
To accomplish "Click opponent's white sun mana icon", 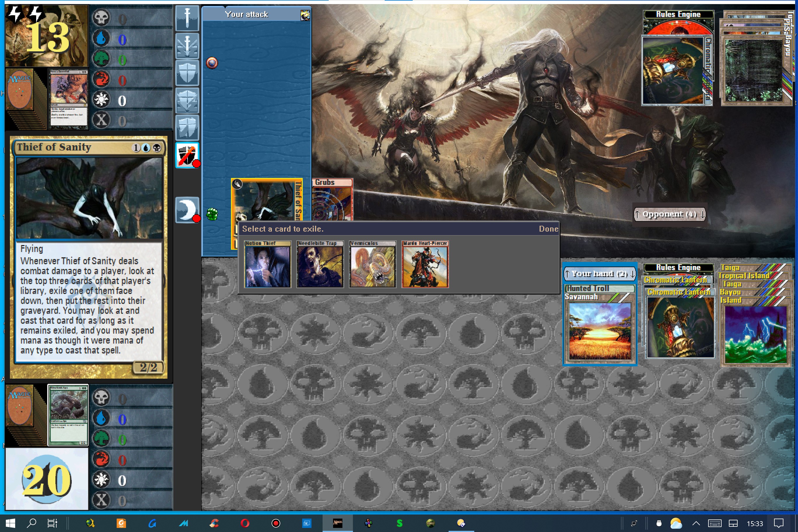I will point(101,99).
